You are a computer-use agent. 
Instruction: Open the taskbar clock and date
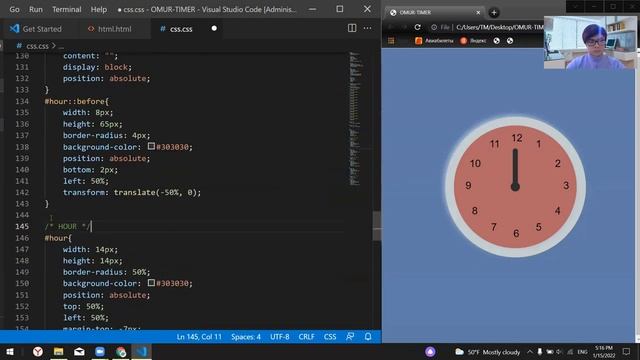[x=604, y=352]
